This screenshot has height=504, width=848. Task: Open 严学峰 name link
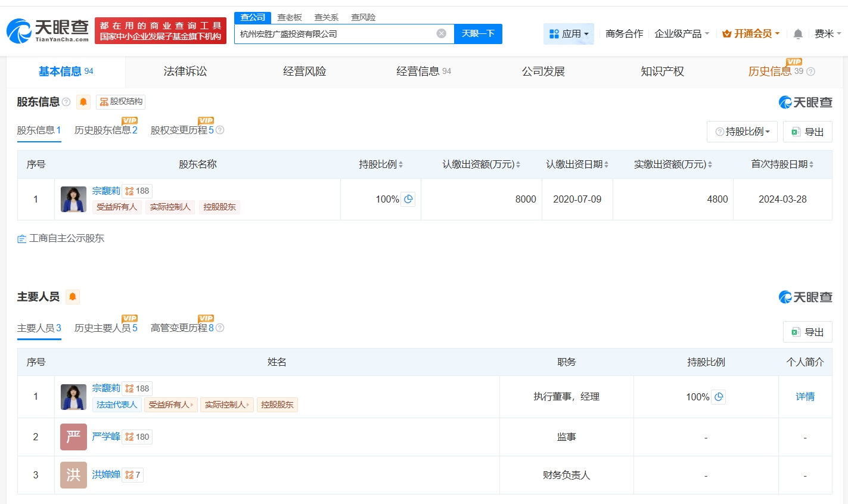[106, 437]
